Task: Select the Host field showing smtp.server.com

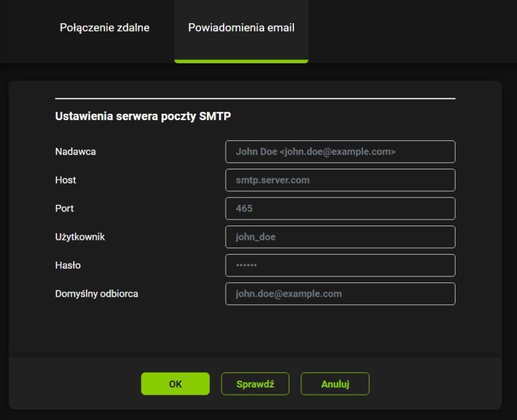Action: [339, 180]
